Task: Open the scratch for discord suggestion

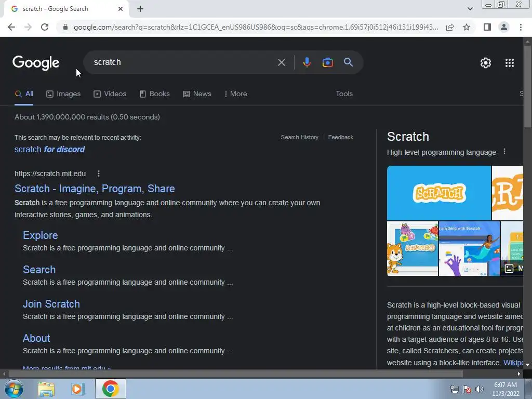Action: [x=49, y=150]
